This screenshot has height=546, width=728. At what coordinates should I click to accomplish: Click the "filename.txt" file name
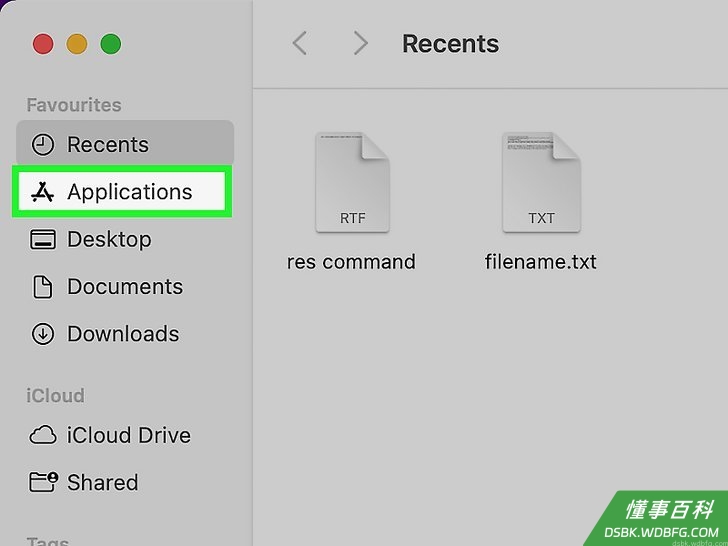pos(540,262)
